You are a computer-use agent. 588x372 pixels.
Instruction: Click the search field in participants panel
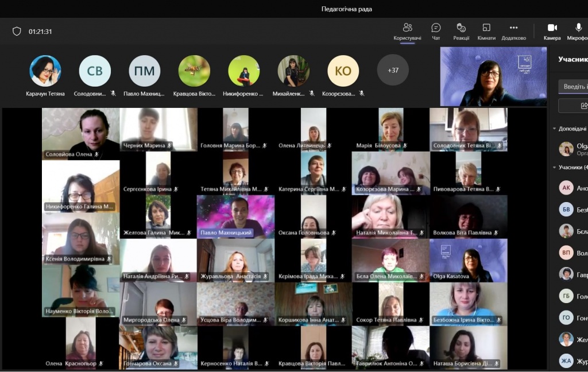[574, 87]
